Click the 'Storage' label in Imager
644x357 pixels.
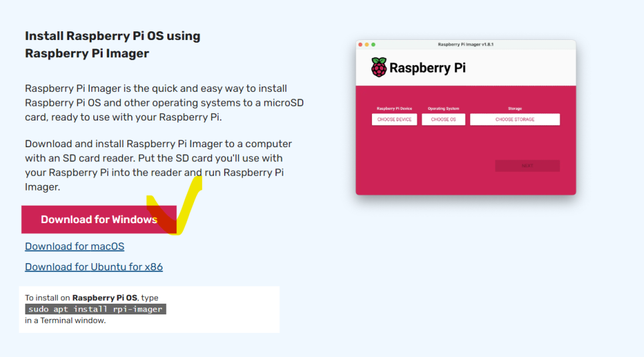pyautogui.click(x=515, y=109)
